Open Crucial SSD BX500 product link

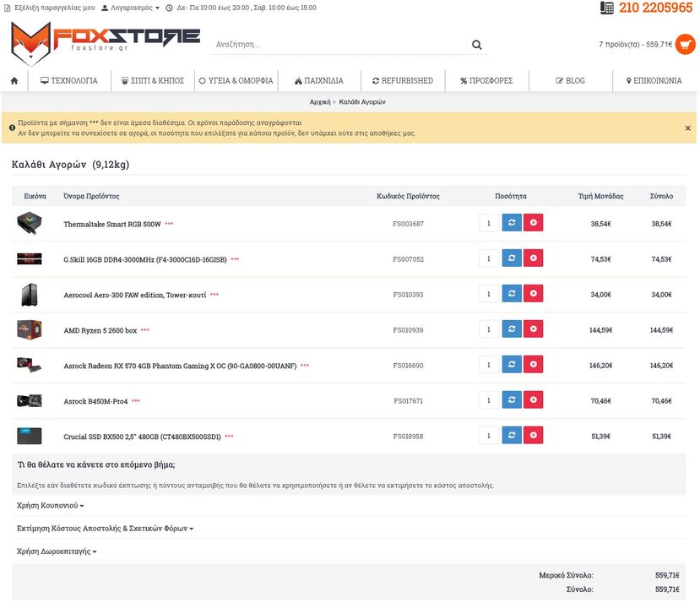pyautogui.click(x=142, y=437)
